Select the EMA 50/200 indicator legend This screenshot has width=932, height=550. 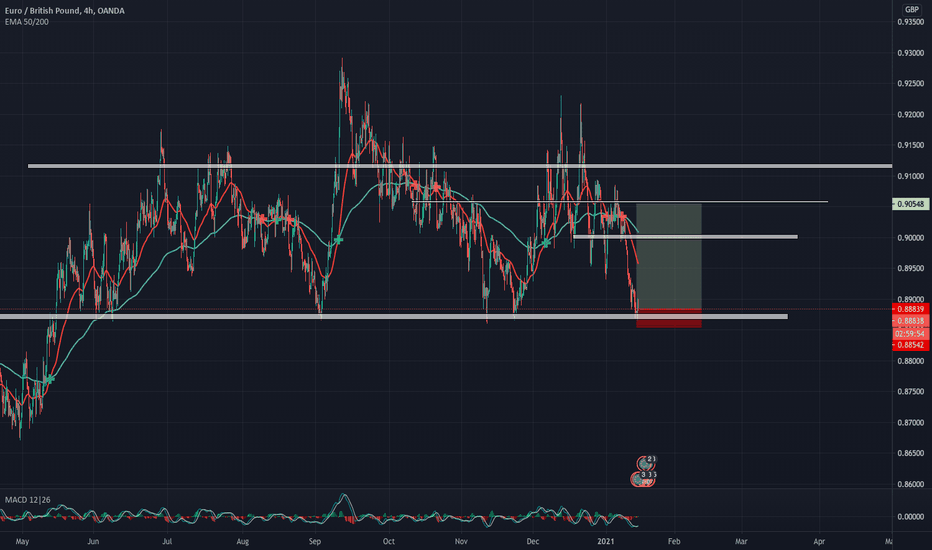[x=27, y=22]
